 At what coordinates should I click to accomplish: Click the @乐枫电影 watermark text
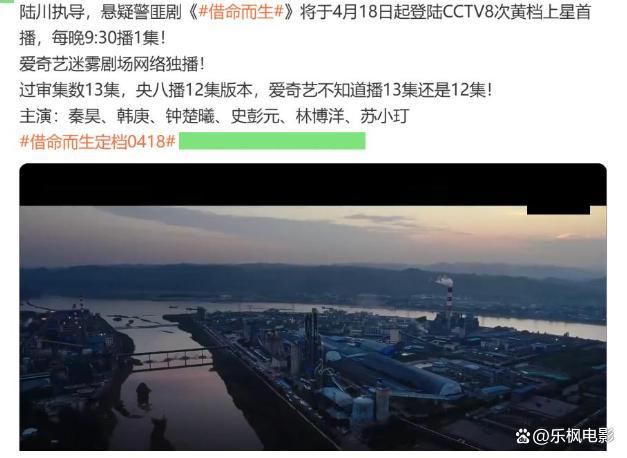(x=573, y=436)
